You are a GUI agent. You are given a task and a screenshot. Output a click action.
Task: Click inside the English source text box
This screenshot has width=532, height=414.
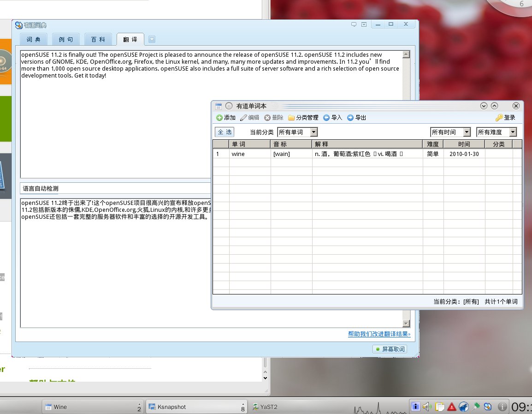point(115,126)
